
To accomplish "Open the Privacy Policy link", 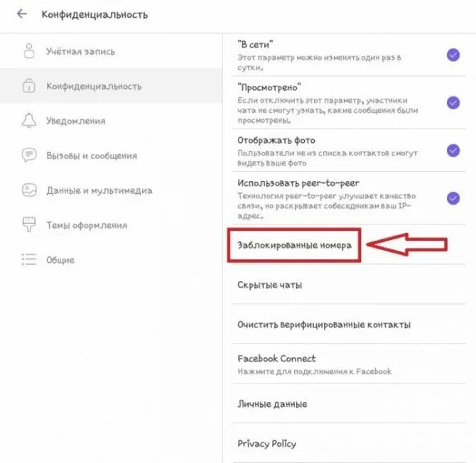I will click(x=266, y=444).
